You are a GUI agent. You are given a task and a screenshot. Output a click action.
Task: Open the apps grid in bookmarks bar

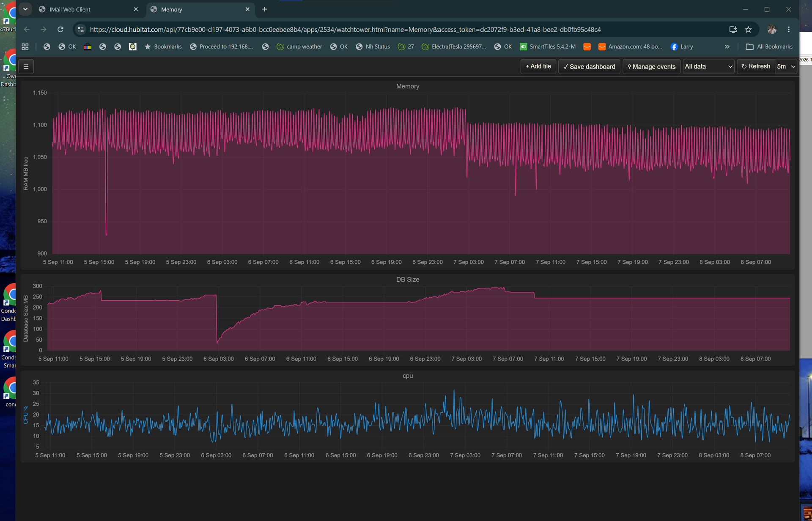point(25,47)
